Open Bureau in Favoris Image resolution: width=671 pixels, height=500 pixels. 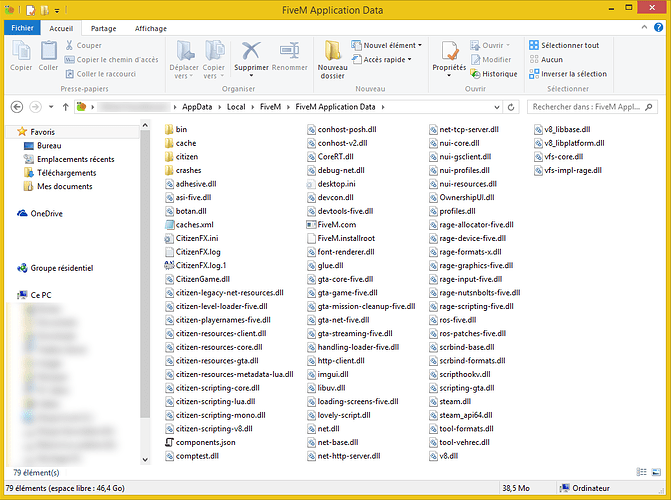click(42, 146)
